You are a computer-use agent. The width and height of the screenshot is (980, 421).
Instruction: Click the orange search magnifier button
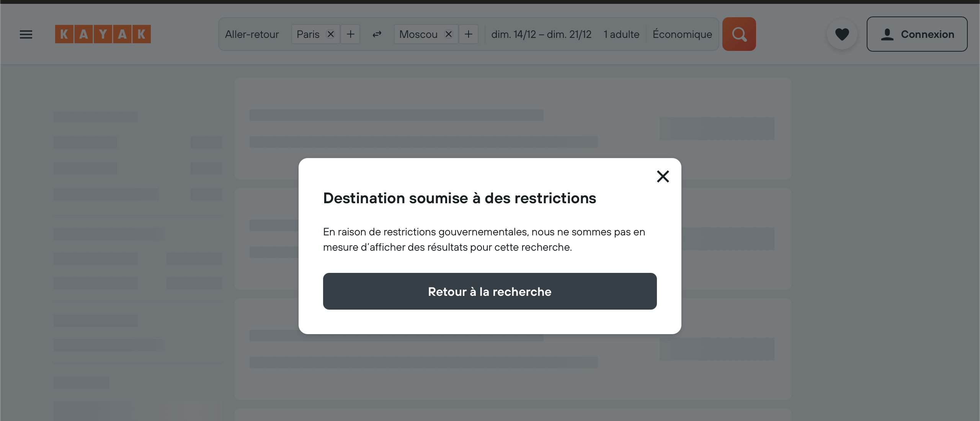(x=739, y=34)
